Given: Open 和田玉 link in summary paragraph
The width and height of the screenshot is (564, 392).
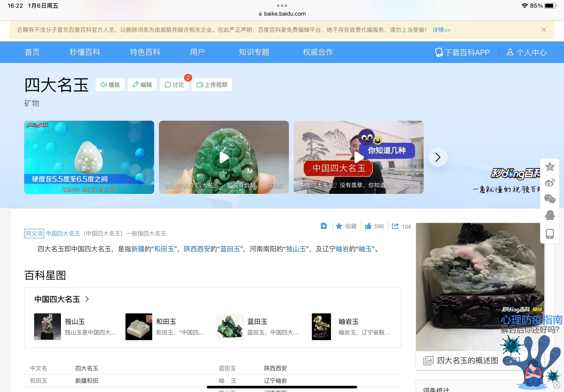Looking at the screenshot, I should [164, 249].
